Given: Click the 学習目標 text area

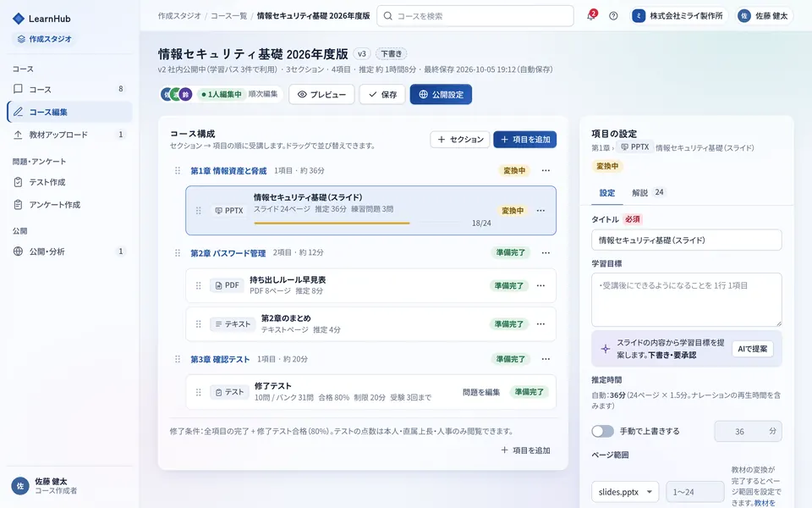Looking at the screenshot, I should pos(686,300).
